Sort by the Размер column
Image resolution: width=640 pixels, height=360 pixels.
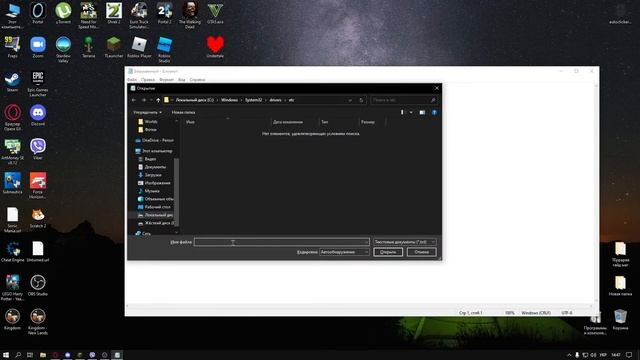click(368, 122)
